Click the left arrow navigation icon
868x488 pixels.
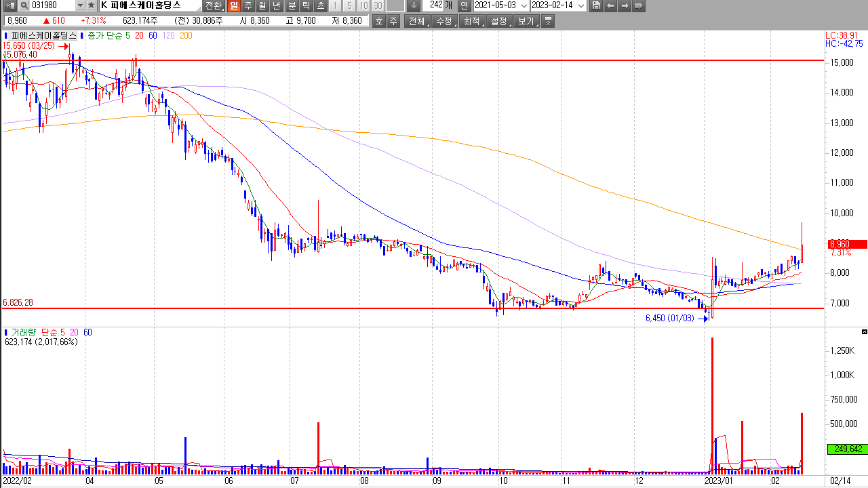pyautogui.click(x=610, y=5)
